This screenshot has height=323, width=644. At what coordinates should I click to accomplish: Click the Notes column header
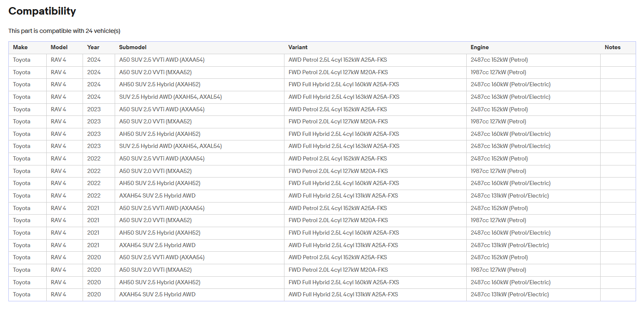tap(618, 48)
